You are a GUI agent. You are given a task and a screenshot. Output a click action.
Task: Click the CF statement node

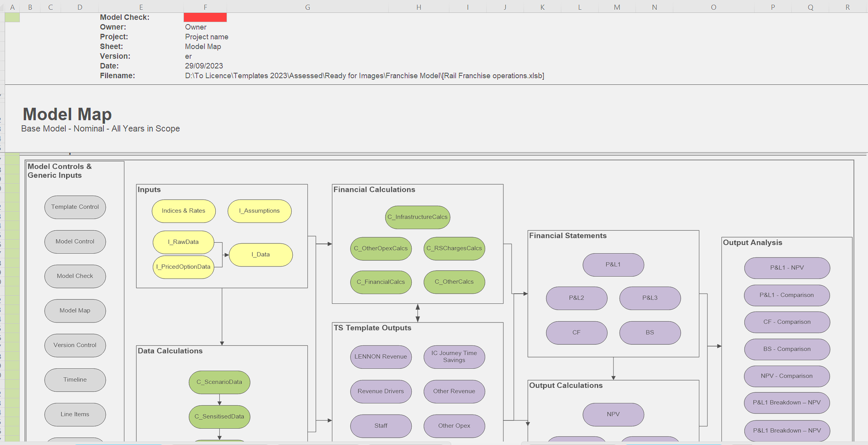click(576, 333)
